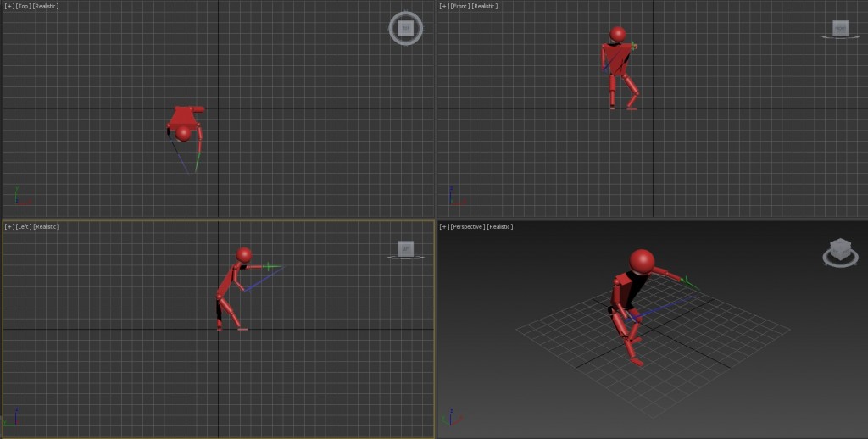Open the [Realistic] shading menu in Front viewport

pos(485,6)
